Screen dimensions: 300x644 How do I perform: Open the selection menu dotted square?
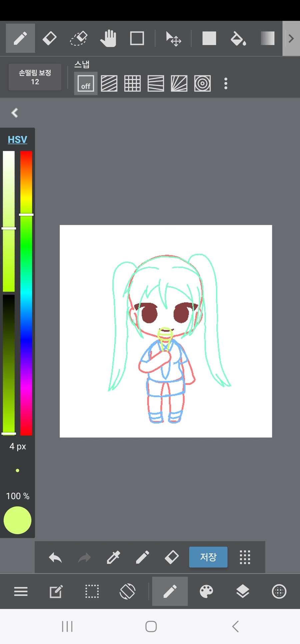tap(92, 591)
